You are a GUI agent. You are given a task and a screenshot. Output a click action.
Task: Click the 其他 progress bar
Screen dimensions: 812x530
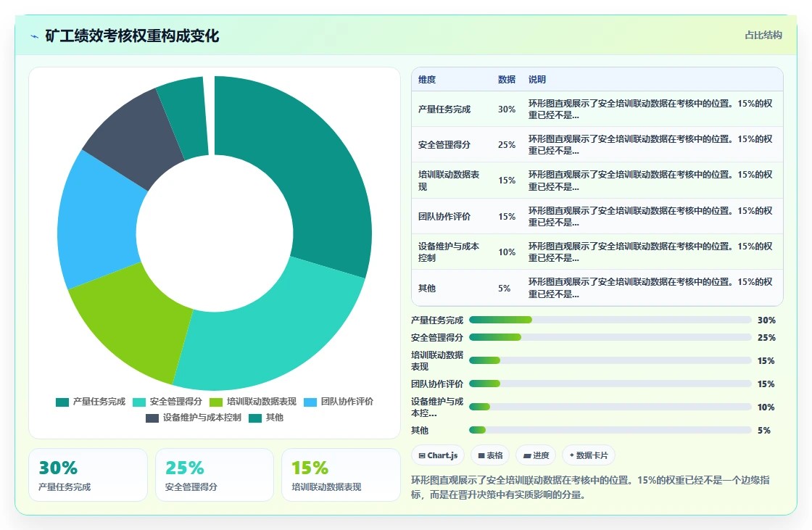click(610, 430)
